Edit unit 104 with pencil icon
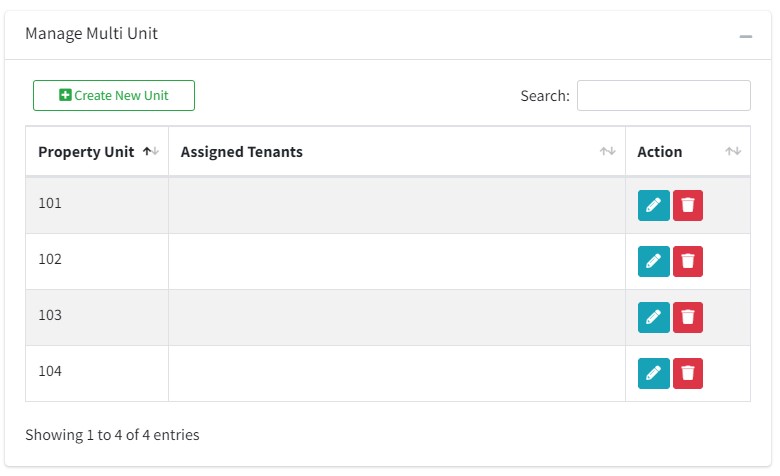Screen dimensions: 780x476 click(x=654, y=373)
